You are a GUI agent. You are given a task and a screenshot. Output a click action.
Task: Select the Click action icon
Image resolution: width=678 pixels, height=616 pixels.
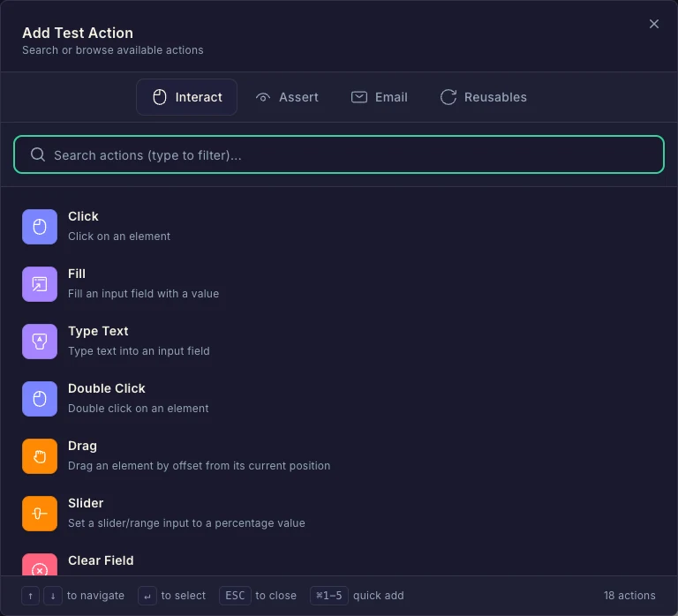point(40,227)
